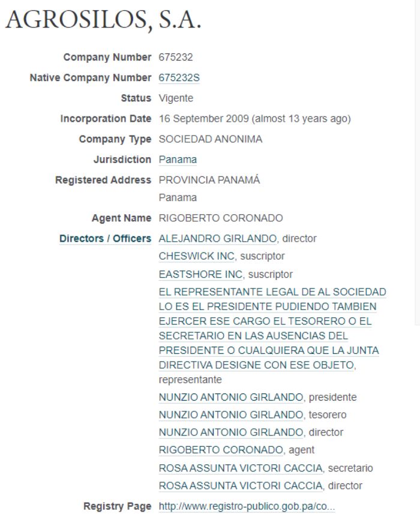The width and height of the screenshot is (420, 514).
Task: Click the AGROSILOS, S.A. company title
Action: 103,20
